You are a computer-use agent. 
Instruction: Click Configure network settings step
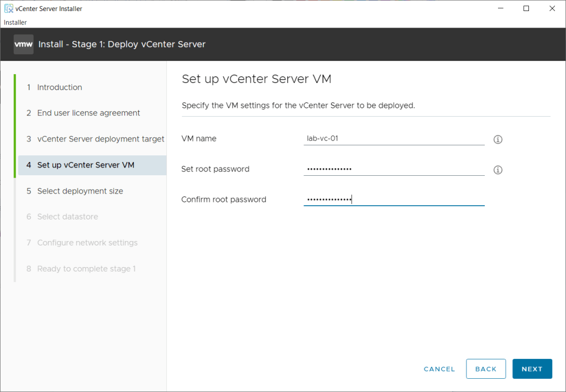(x=87, y=243)
